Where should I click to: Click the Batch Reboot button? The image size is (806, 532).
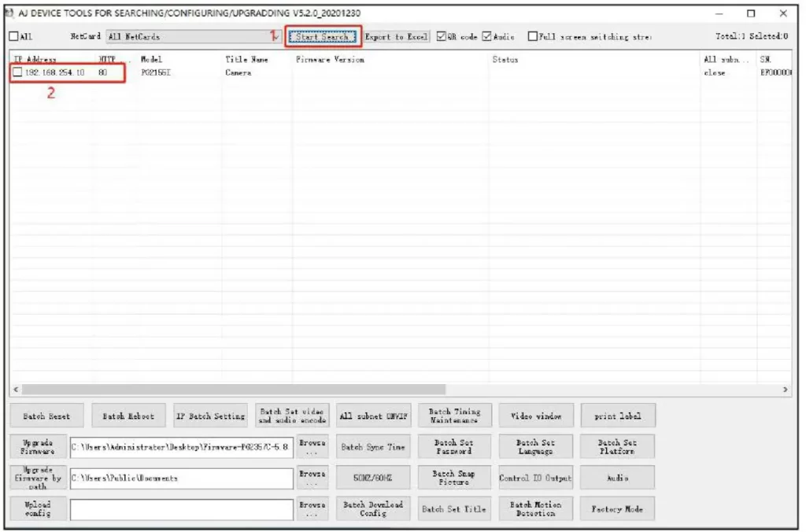128,416
